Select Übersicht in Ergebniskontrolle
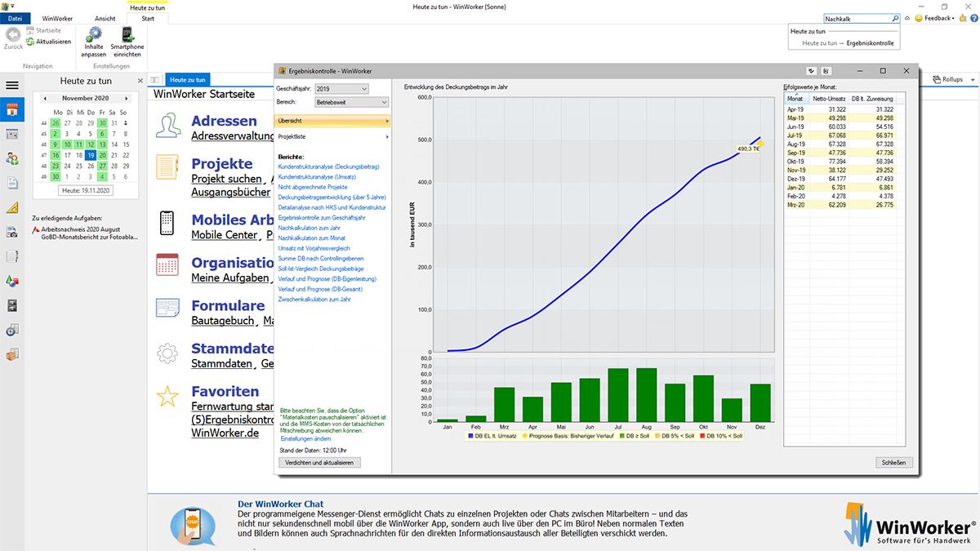The width and height of the screenshot is (980, 551). pos(332,121)
